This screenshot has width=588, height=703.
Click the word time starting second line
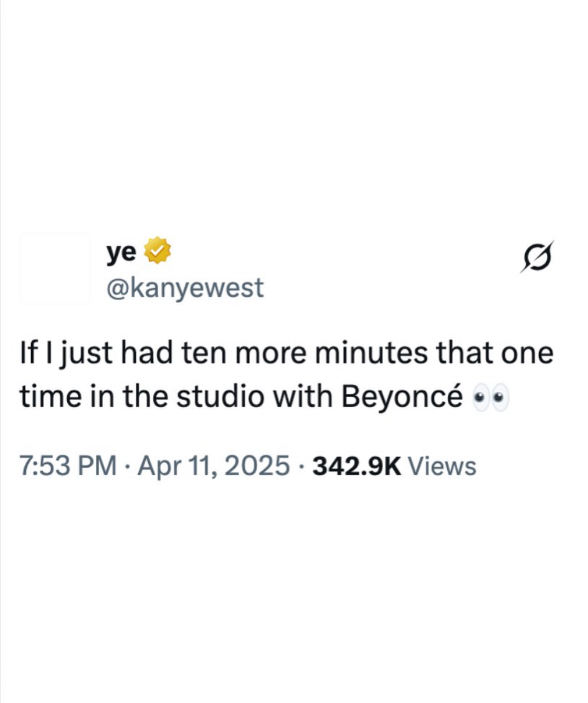(x=51, y=397)
